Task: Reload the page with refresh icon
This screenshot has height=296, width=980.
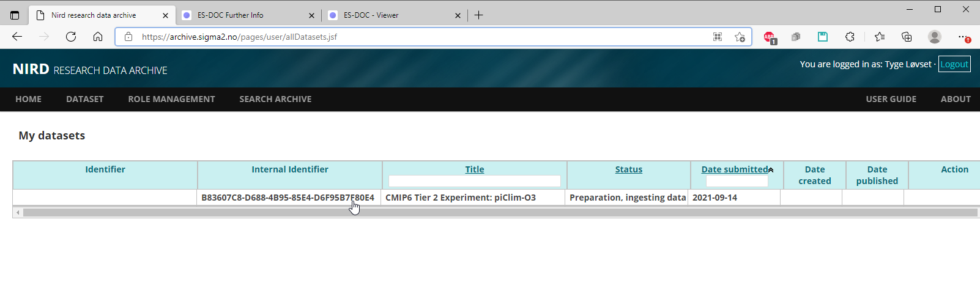Action: pyautogui.click(x=71, y=37)
